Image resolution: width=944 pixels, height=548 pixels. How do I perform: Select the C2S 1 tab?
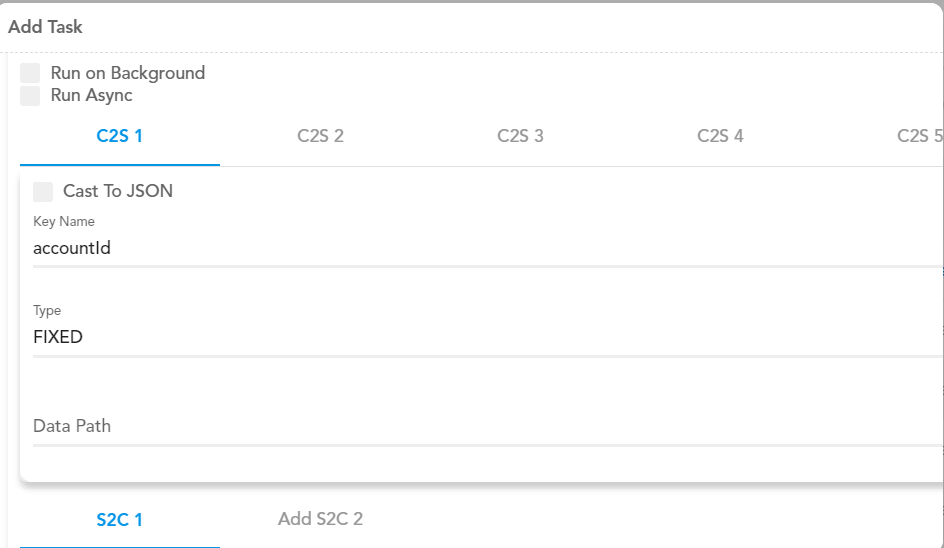click(x=120, y=136)
